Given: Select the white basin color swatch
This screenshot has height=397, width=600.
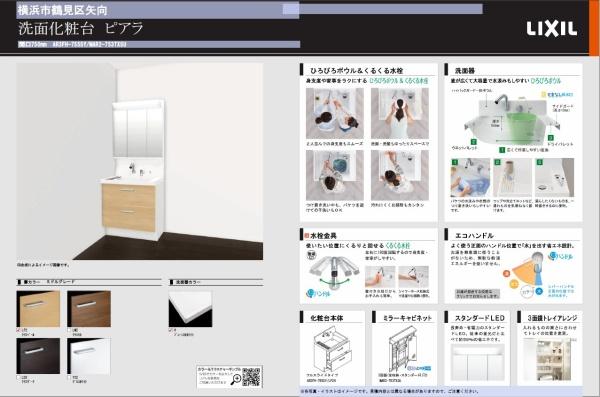Looking at the screenshot, I should [x=190, y=309].
